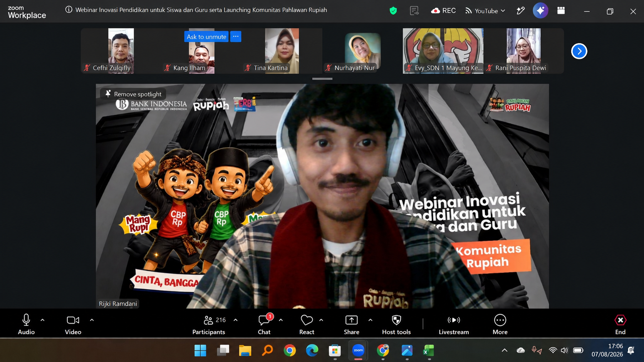Open the meeting information icon
This screenshot has height=362, width=644.
[69, 10]
